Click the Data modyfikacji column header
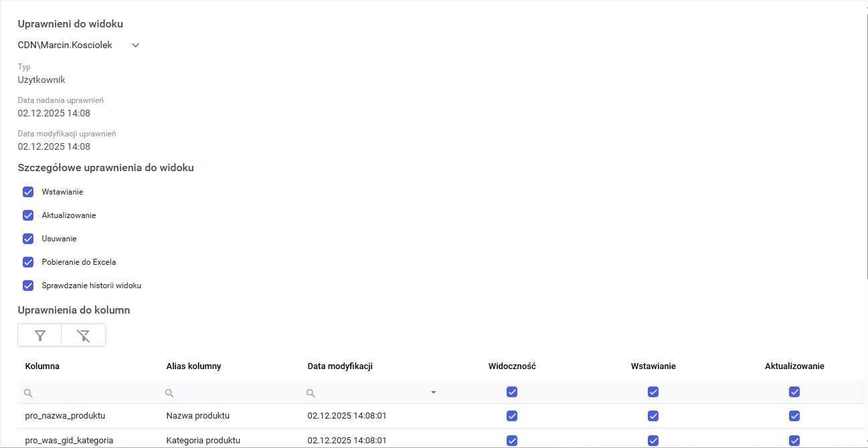The height and width of the screenshot is (448, 868). tap(340, 366)
